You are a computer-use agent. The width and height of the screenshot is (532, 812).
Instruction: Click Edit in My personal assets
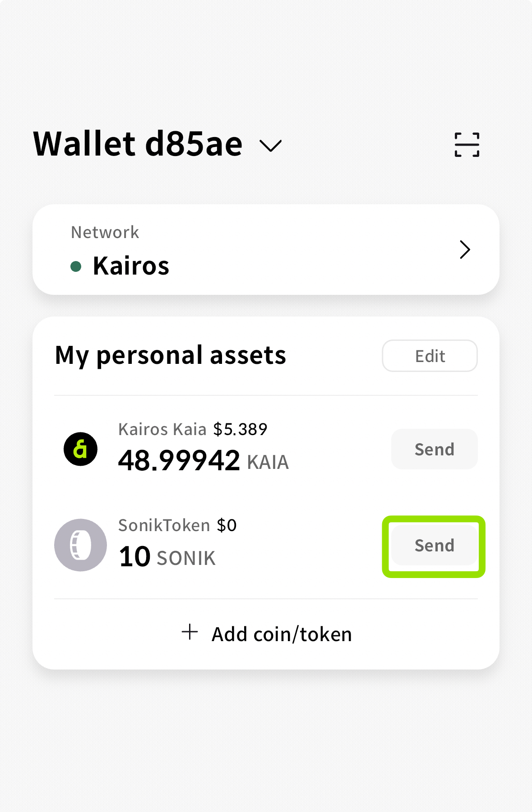click(430, 356)
